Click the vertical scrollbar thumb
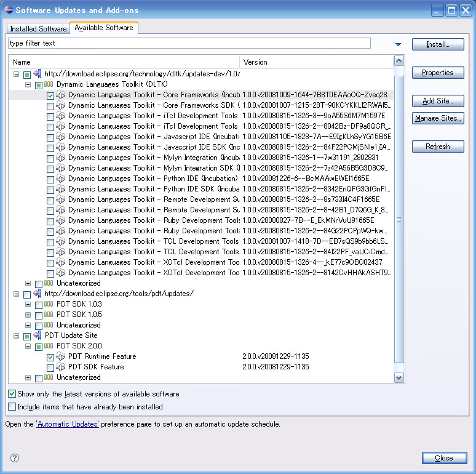Screen dimensions: 476x474 (x=399, y=219)
